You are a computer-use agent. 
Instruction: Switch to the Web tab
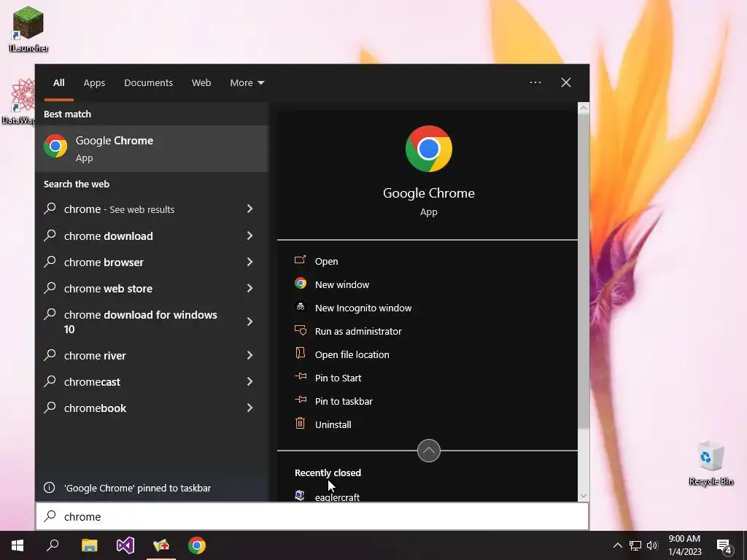pyautogui.click(x=201, y=83)
